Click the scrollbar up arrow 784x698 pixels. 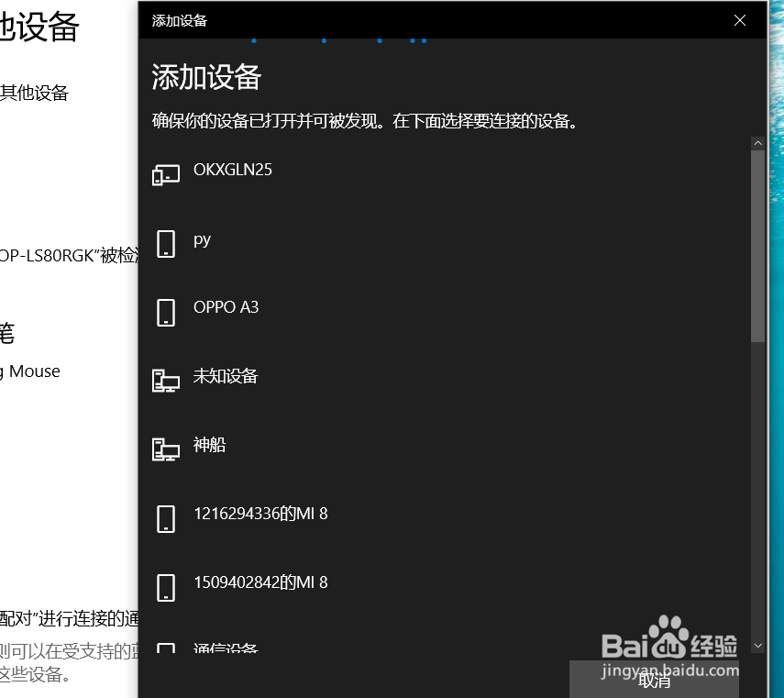coord(758,143)
